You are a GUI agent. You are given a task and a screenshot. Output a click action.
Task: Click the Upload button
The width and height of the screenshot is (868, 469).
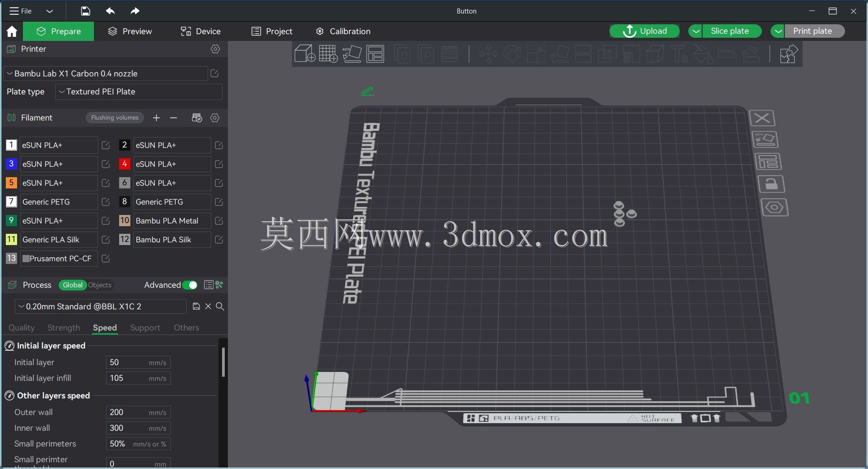pyautogui.click(x=645, y=31)
